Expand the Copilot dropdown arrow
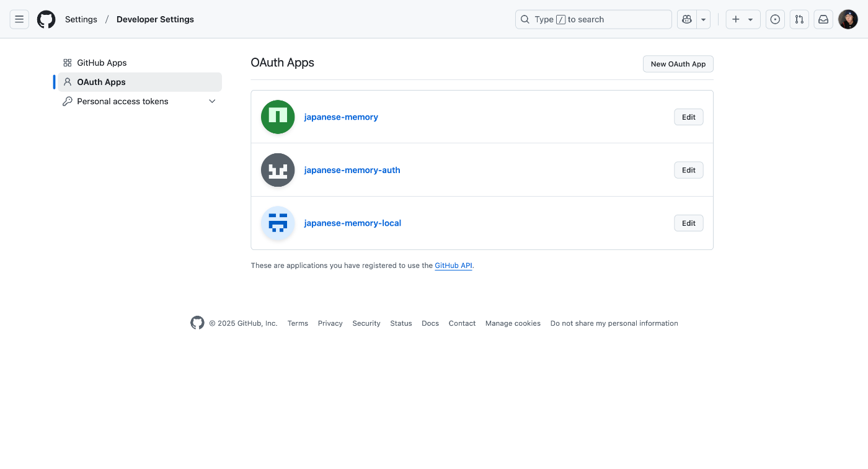This screenshot has width=868, height=469. click(x=704, y=19)
